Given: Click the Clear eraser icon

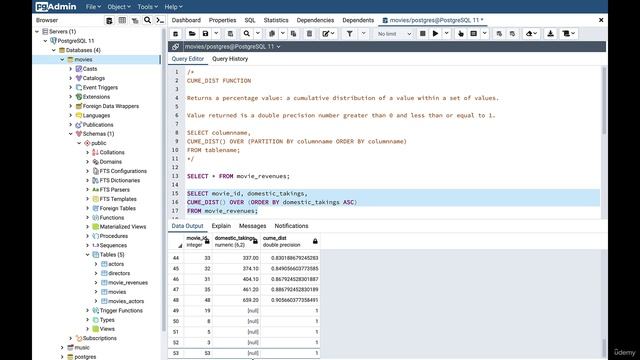Looking at the screenshot, I should [x=531, y=34].
